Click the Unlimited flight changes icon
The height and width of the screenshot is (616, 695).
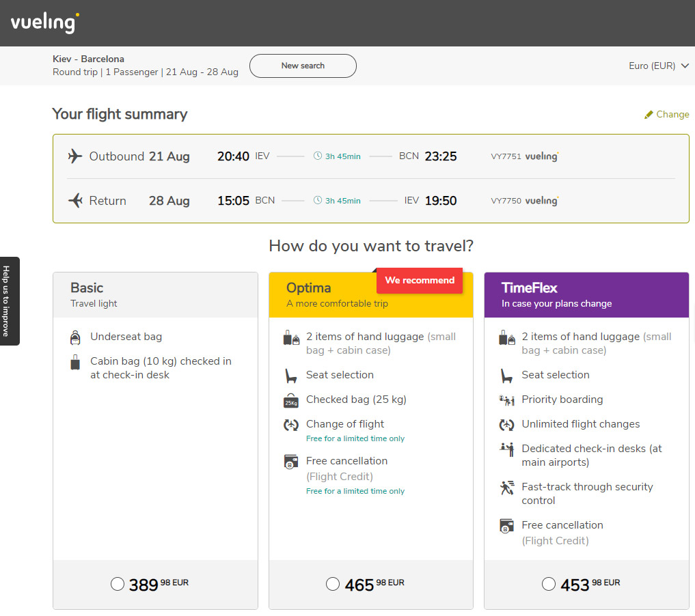pyautogui.click(x=506, y=425)
